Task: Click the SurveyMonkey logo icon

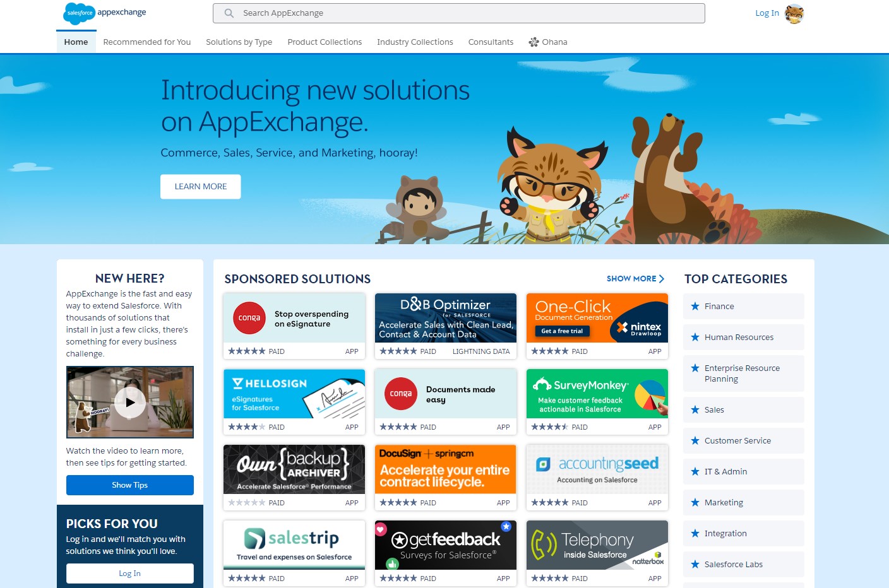Action: coord(542,384)
